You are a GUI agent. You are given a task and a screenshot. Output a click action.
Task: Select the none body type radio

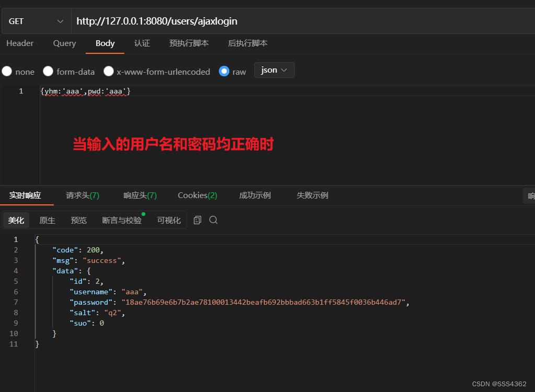[7, 72]
